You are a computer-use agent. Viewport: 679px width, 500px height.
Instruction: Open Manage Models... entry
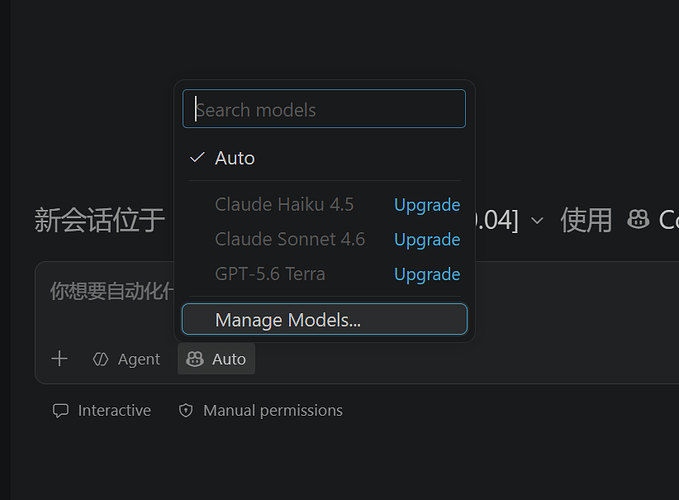[x=324, y=319]
